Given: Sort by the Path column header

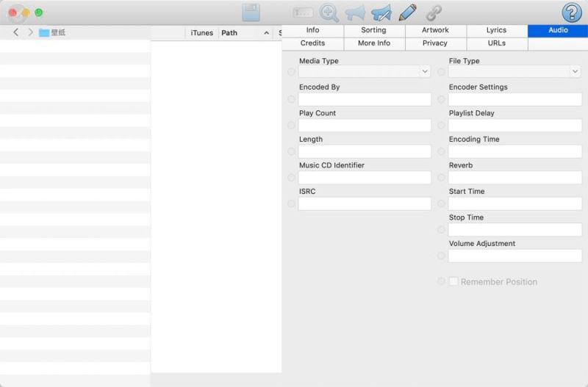Looking at the screenshot, I should (x=245, y=32).
